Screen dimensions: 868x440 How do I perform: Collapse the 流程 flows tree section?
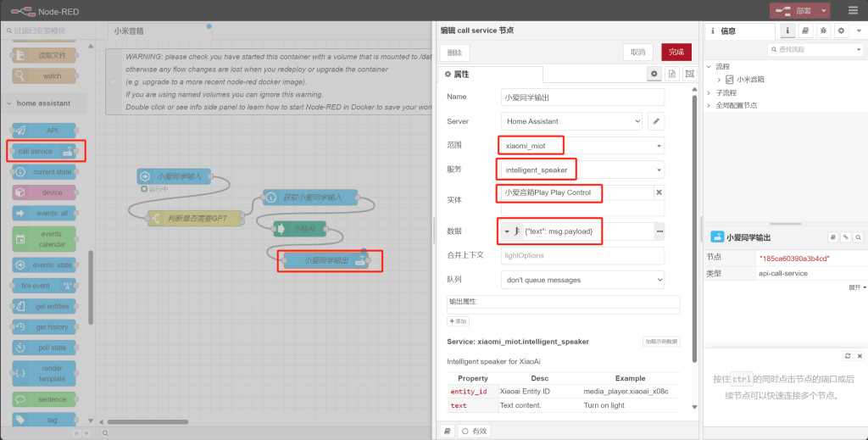(709, 66)
